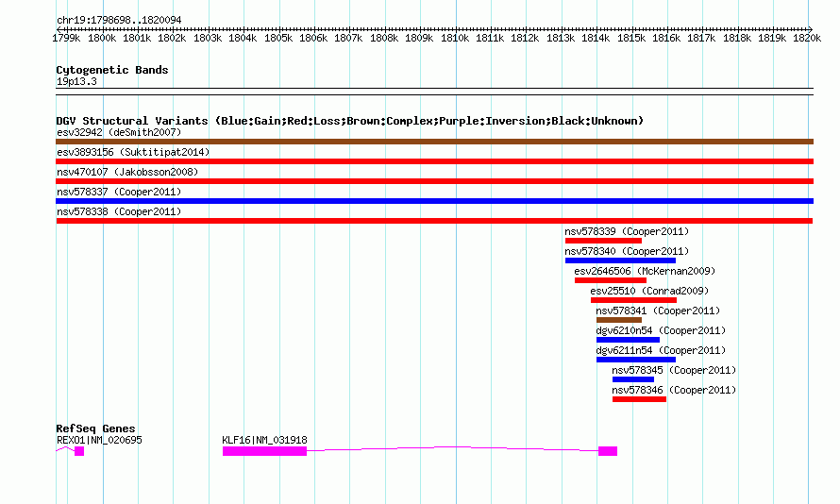Select the brown nsv578341 complex variant bar

pyautogui.click(x=619, y=320)
